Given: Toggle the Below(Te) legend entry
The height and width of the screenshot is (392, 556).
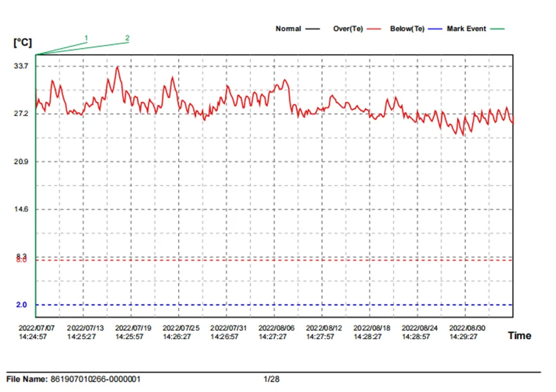Looking at the screenshot, I should (407, 28).
